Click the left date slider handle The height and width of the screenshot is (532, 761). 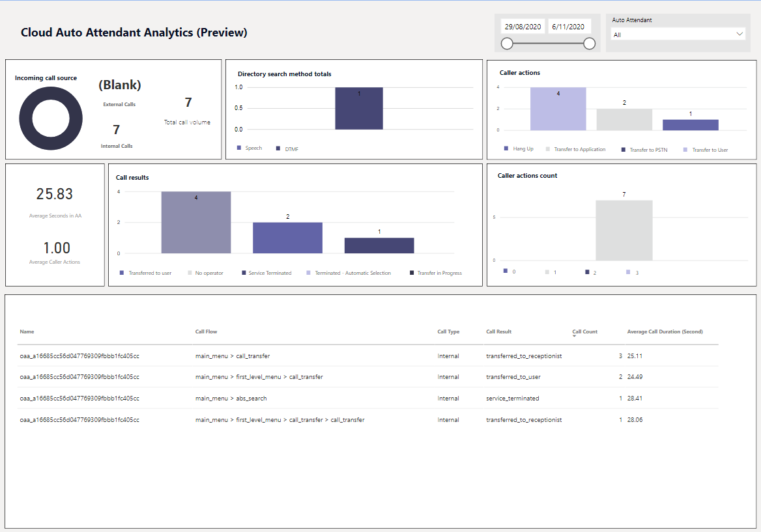point(507,44)
